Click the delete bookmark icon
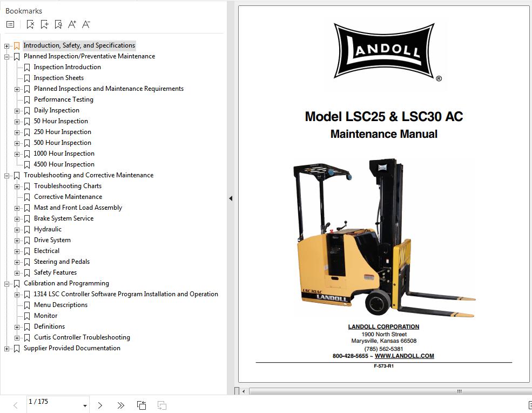532x413 pixels. [x=30, y=24]
